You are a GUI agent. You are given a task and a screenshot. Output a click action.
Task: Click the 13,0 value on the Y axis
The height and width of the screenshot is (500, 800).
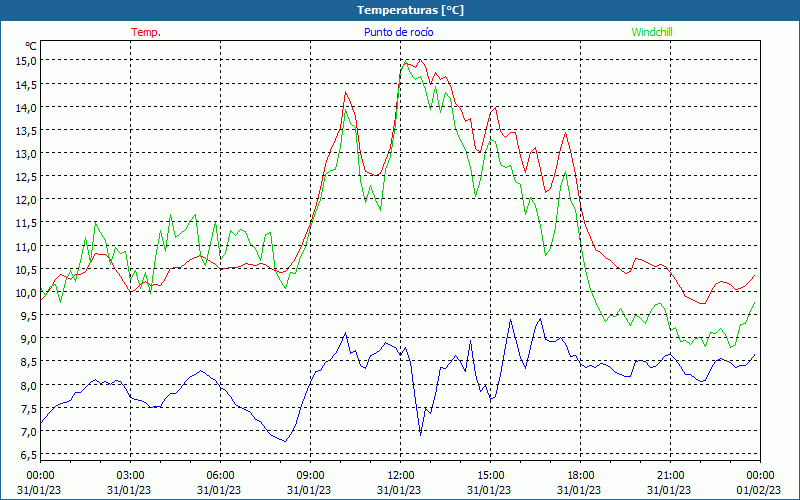click(x=26, y=154)
